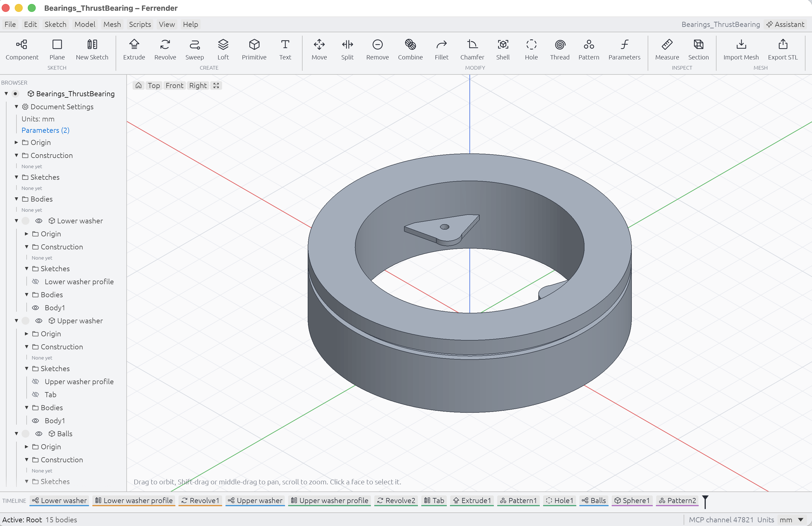Pick the Hole tool
The image size is (812, 526).
531,50
